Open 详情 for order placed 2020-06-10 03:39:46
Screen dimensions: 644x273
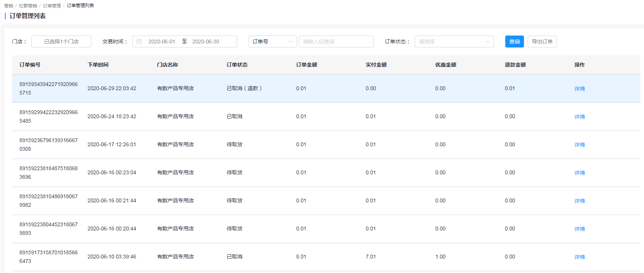pos(580,257)
